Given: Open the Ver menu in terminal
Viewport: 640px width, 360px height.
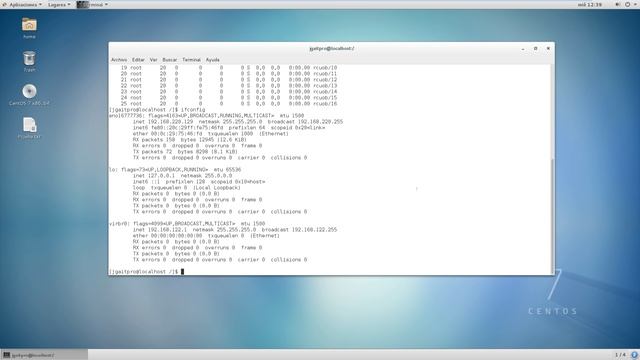Looking at the screenshot, I should 153,60.
